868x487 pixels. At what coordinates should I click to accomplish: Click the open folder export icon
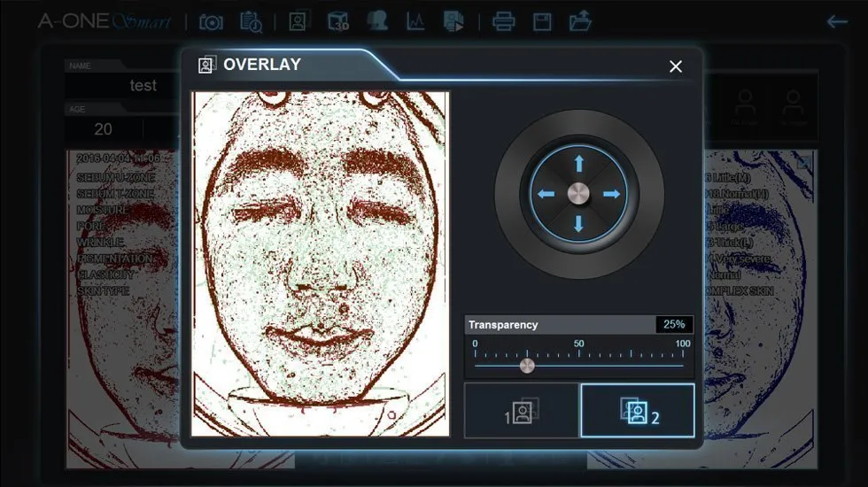click(x=580, y=21)
